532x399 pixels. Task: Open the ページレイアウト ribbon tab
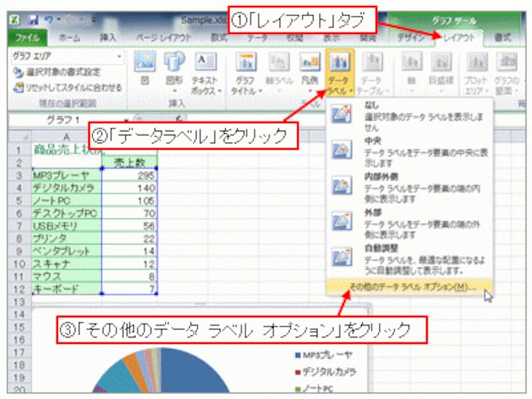tap(164, 38)
